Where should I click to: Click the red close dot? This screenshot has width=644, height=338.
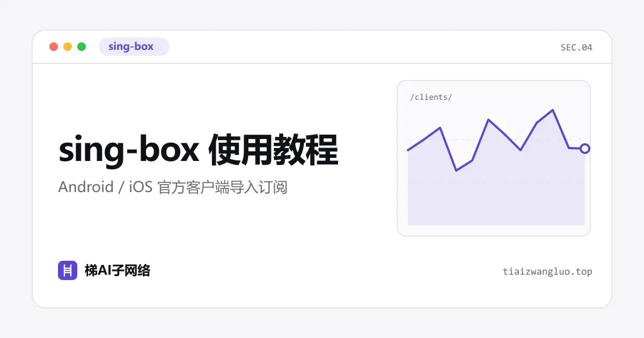click(54, 47)
